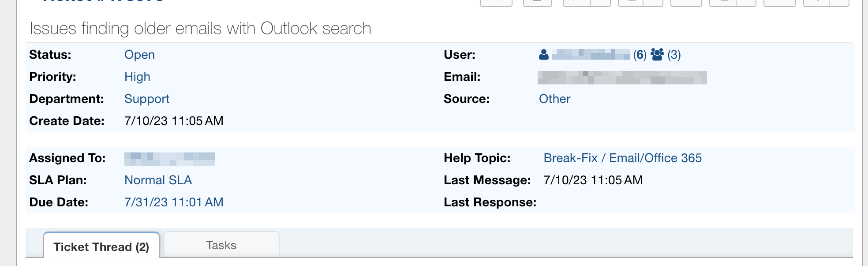Viewport: 868px width, 266px height.
Task: Click the blurred Assigned To agent name
Action: tap(170, 159)
